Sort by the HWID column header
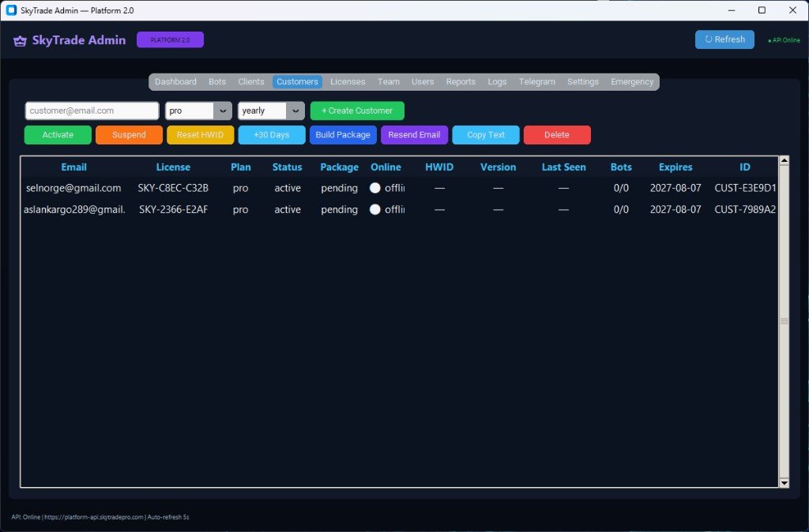809x532 pixels. (x=439, y=167)
